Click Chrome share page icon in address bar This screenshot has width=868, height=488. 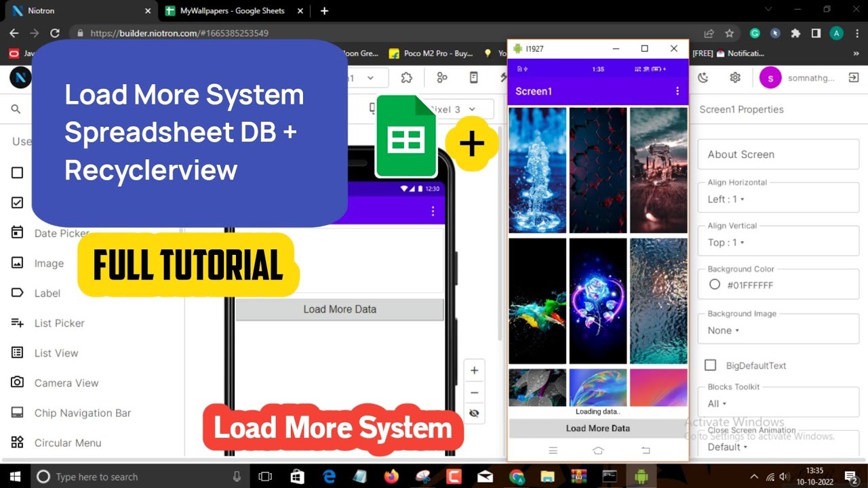(709, 33)
